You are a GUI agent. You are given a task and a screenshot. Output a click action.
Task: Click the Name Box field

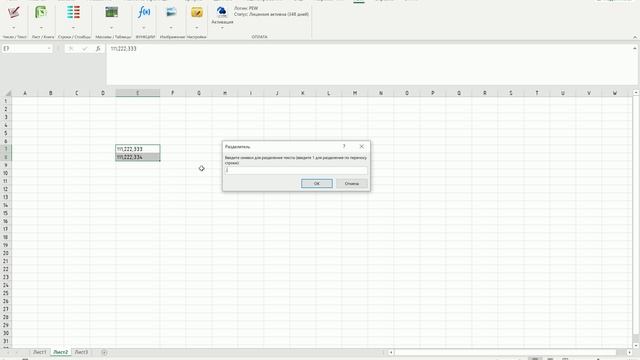[24, 49]
